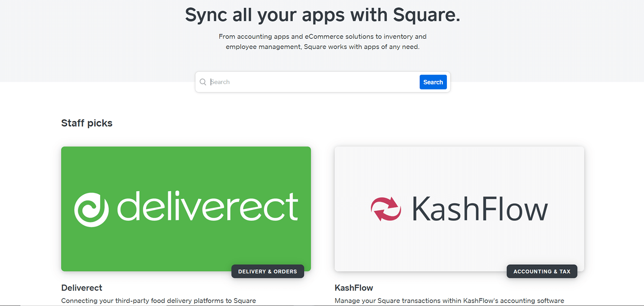Click the intro text about accounting apps and eCommerce
The width and height of the screenshot is (644, 306).
[322, 42]
